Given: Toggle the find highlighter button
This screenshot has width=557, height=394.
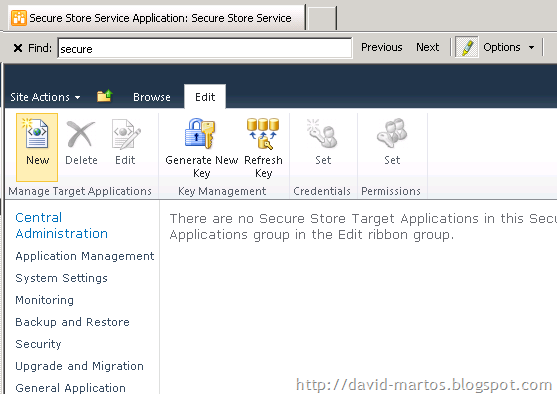Looking at the screenshot, I should (x=466, y=47).
